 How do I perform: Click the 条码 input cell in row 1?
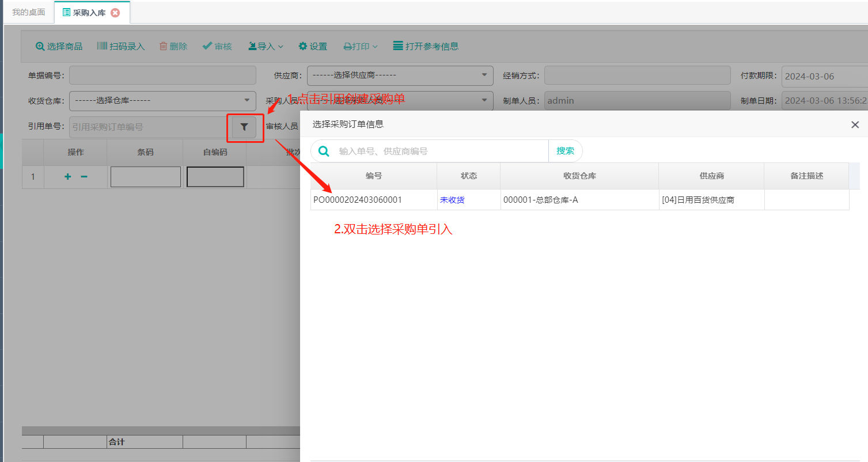146,177
